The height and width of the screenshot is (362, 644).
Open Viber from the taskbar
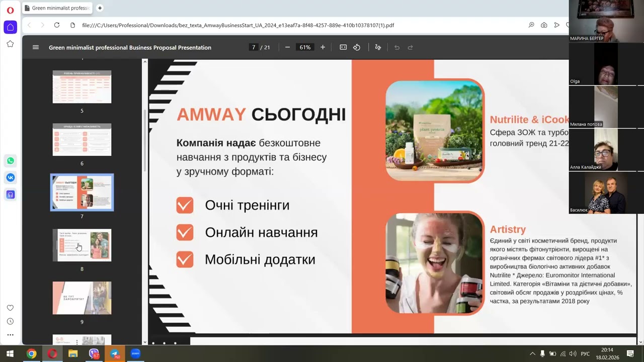[94, 353]
